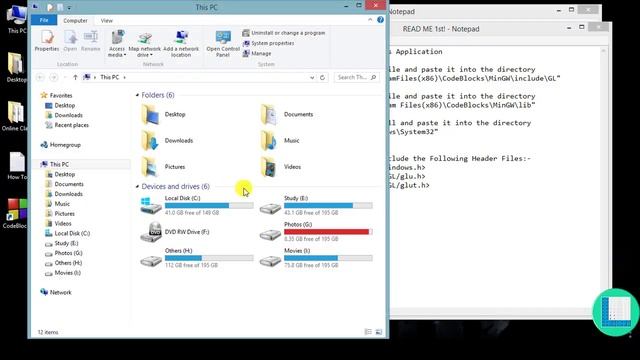Screen dimensions: 640x360
Task: Select Favorites in the navigation pane
Action: click(x=61, y=96)
